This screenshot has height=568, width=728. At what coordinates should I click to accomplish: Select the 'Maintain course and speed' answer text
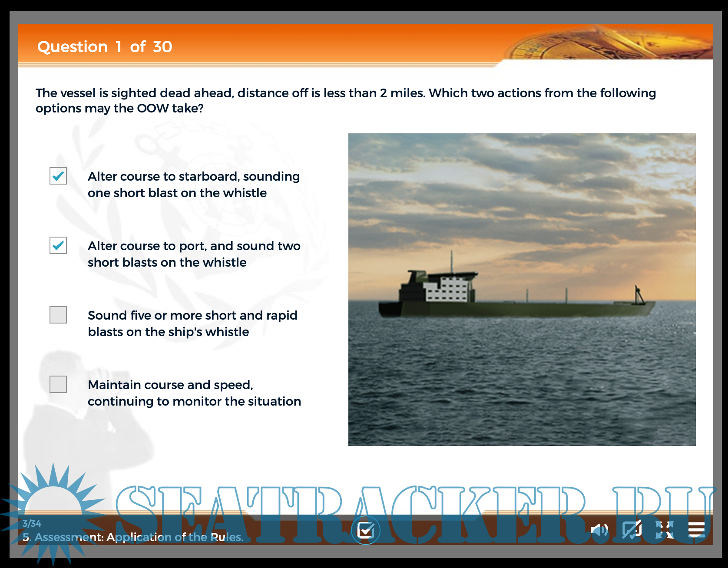tap(194, 393)
